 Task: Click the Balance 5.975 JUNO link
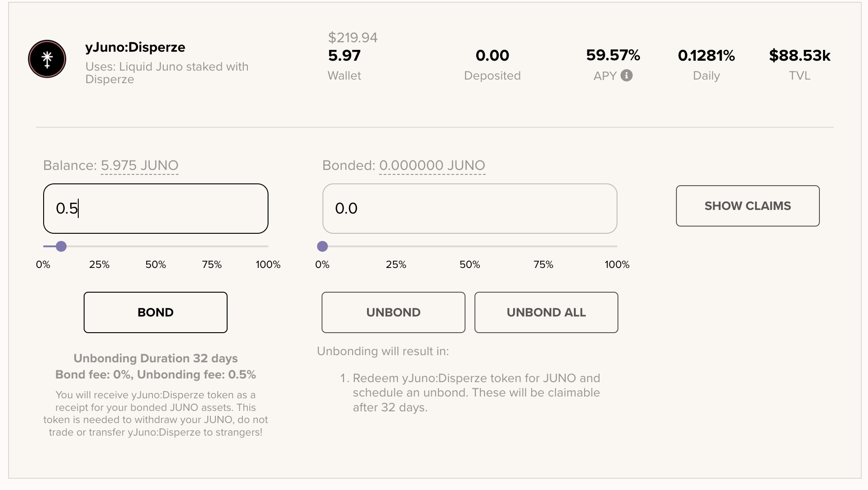click(x=139, y=165)
